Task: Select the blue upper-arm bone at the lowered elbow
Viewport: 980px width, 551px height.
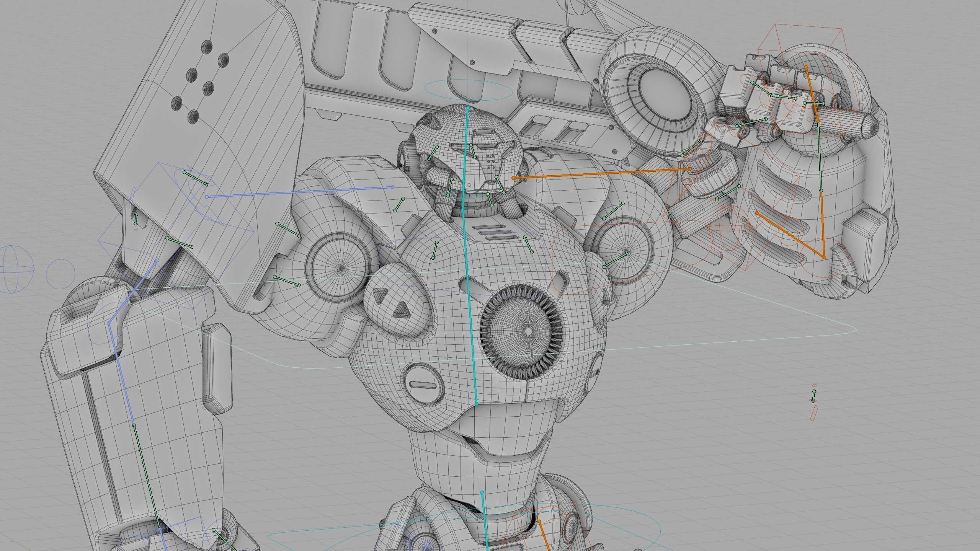Action: tap(132, 293)
